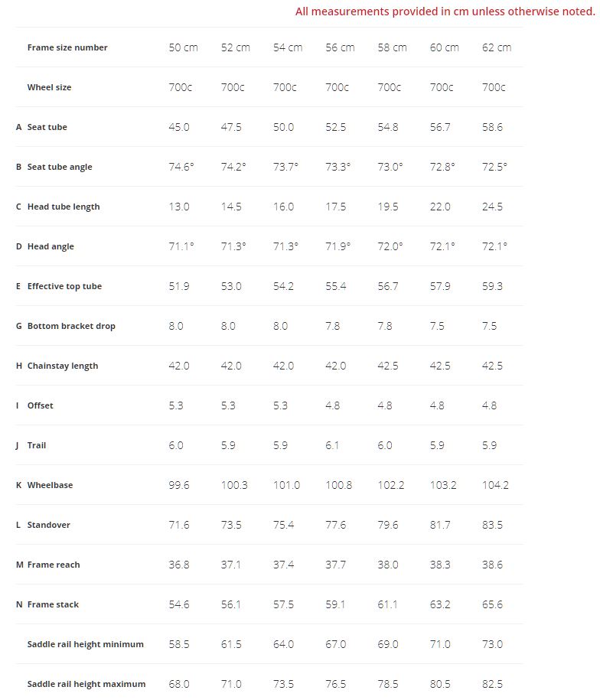The width and height of the screenshot is (600, 700).
Task: Click the red measurements in cm note
Action: (445, 11)
